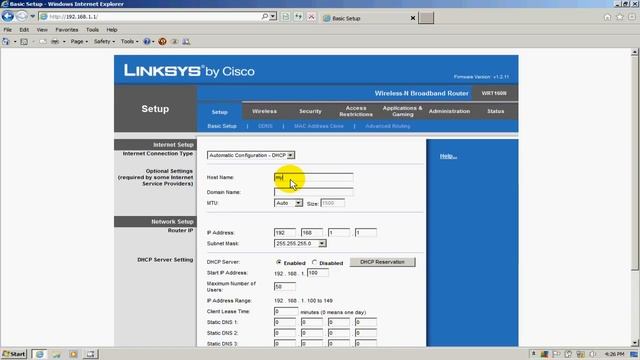The height and width of the screenshot is (360, 640).
Task: Click the page scrollbar up arrow
Action: [634, 52]
